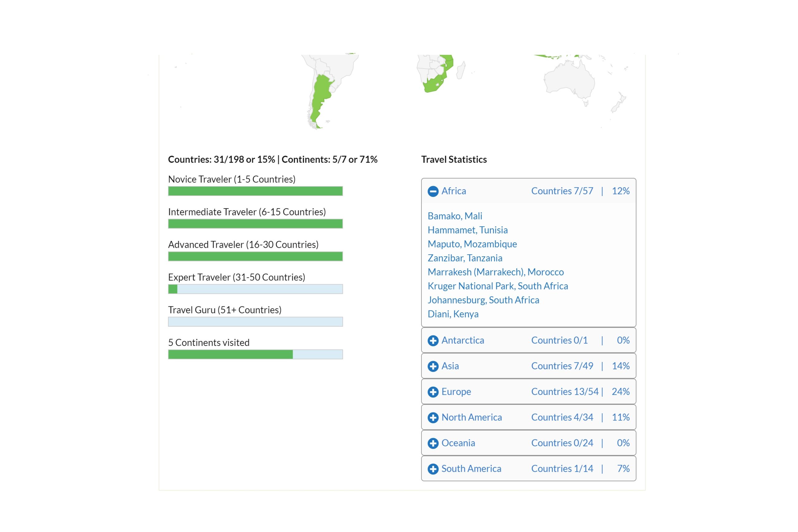Click the 14% value in the Asia row
798x532 pixels.
click(x=621, y=366)
